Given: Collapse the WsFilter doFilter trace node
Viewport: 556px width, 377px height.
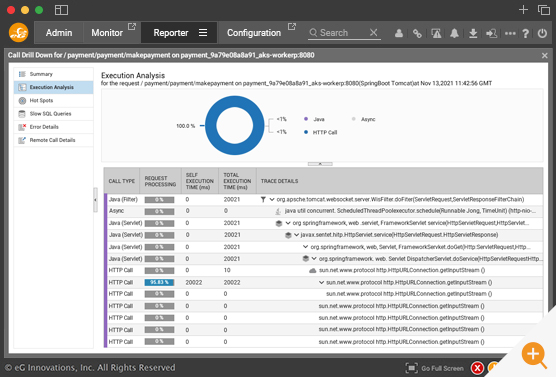Looking at the screenshot, I should click(272, 200).
